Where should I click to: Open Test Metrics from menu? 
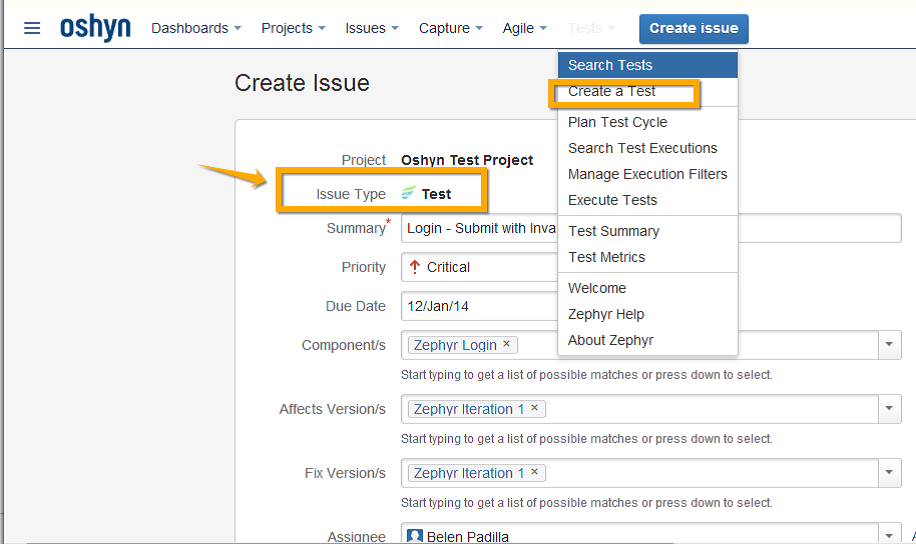tap(648, 257)
